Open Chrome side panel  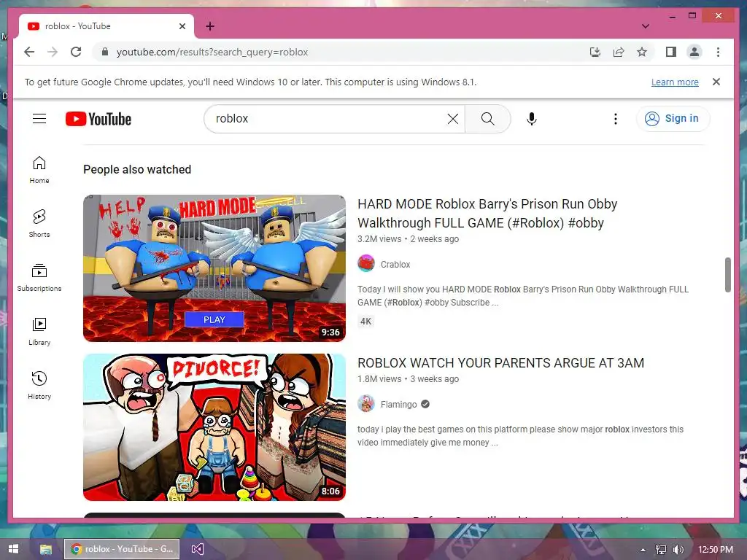tap(671, 52)
